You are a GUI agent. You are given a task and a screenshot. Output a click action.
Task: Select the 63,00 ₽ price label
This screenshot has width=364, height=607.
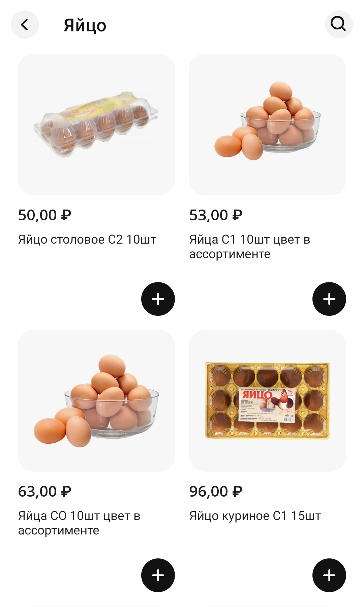click(44, 492)
